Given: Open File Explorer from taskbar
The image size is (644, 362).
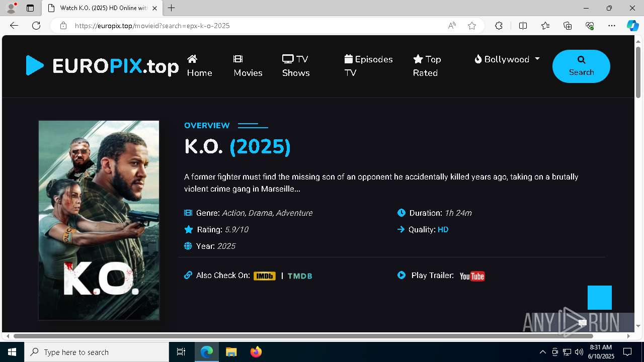Looking at the screenshot, I should pos(231,352).
